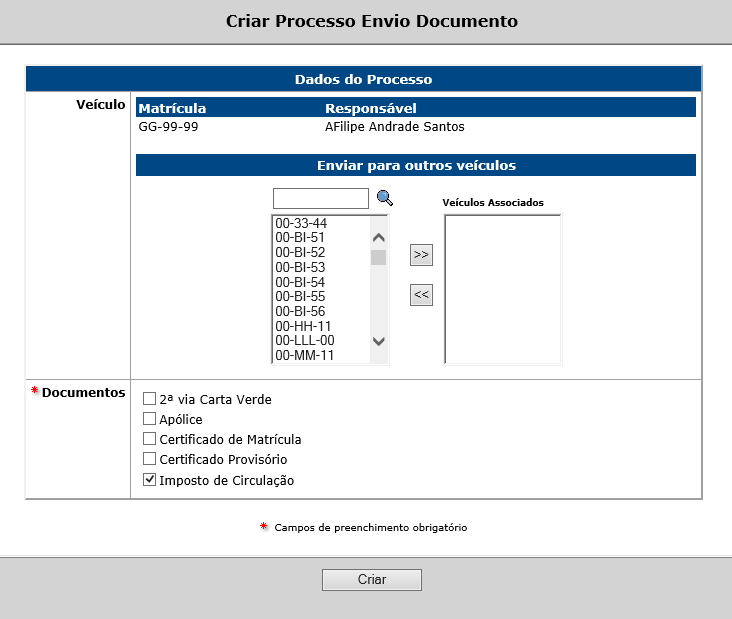Click the vehicle list scrollbar thumb
Image resolution: width=732 pixels, height=619 pixels.
[x=379, y=257]
